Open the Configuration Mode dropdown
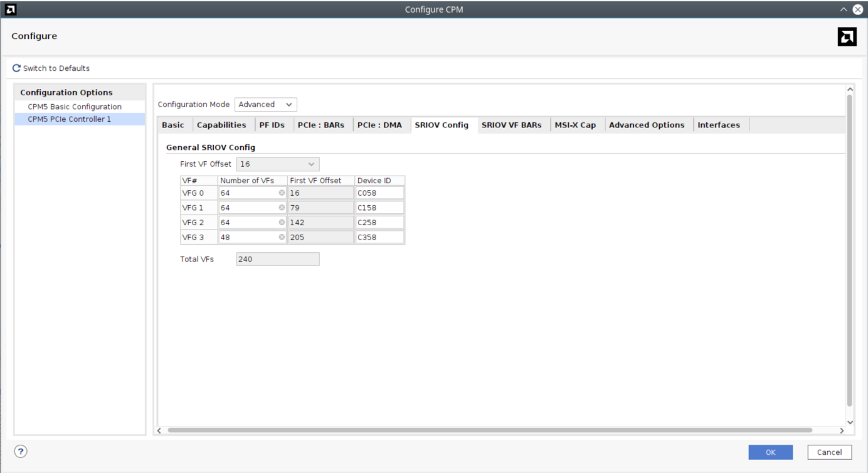 (266, 105)
